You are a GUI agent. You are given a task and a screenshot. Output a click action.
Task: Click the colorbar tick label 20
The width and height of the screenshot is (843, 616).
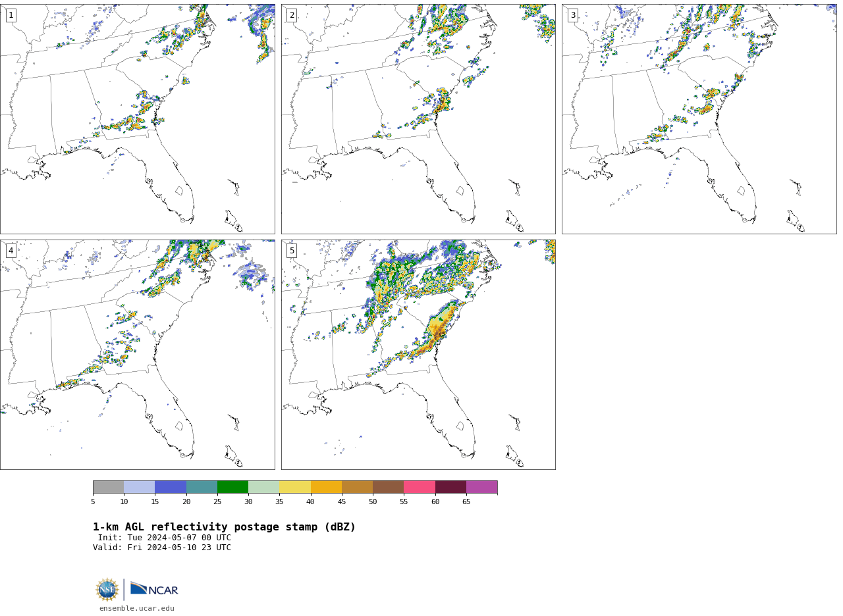[x=186, y=502]
